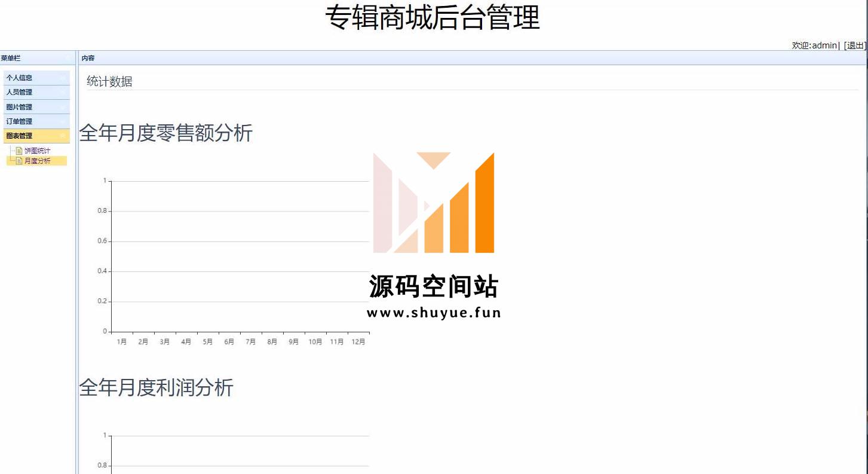The image size is (868, 474).
Task: Open the 图片管理 menu label
Action: (19, 107)
